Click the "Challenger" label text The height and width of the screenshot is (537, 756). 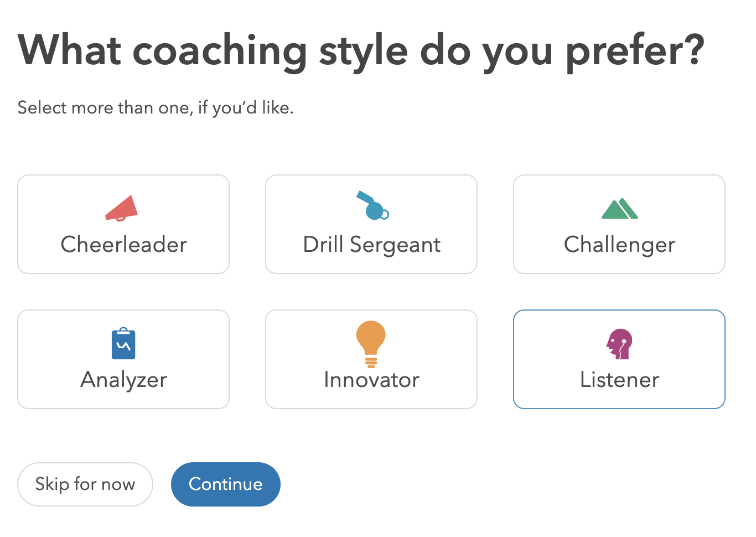pos(620,245)
